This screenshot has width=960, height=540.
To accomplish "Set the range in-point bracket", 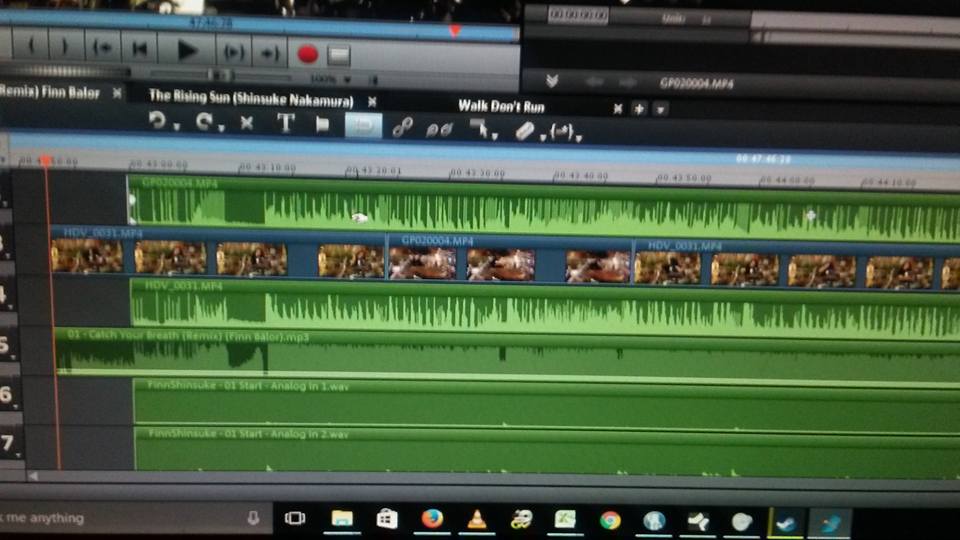I will [31, 45].
